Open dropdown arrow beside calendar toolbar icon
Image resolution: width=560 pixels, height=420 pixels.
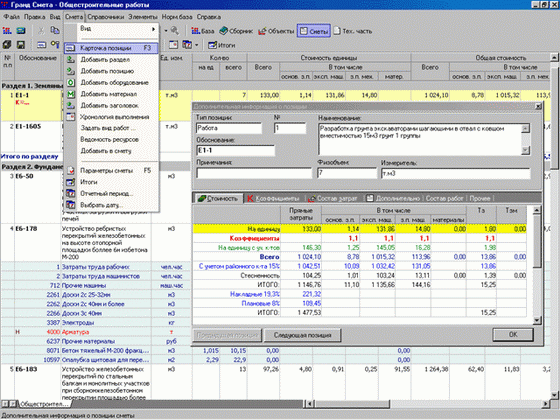click(196, 45)
